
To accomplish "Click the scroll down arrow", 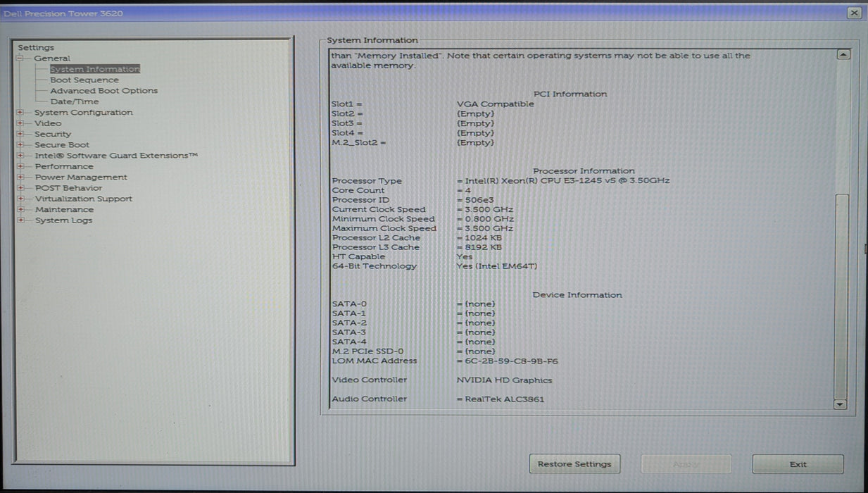I will click(x=841, y=404).
